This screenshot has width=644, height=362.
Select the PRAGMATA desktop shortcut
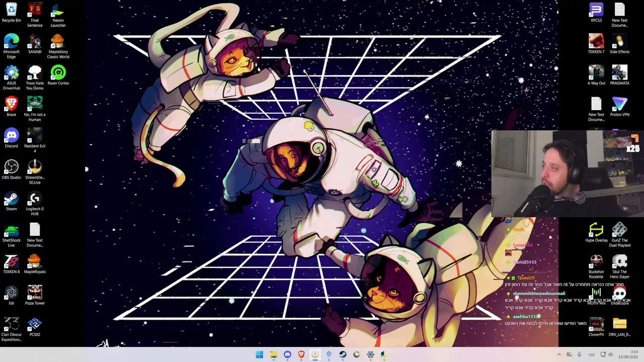point(619,75)
